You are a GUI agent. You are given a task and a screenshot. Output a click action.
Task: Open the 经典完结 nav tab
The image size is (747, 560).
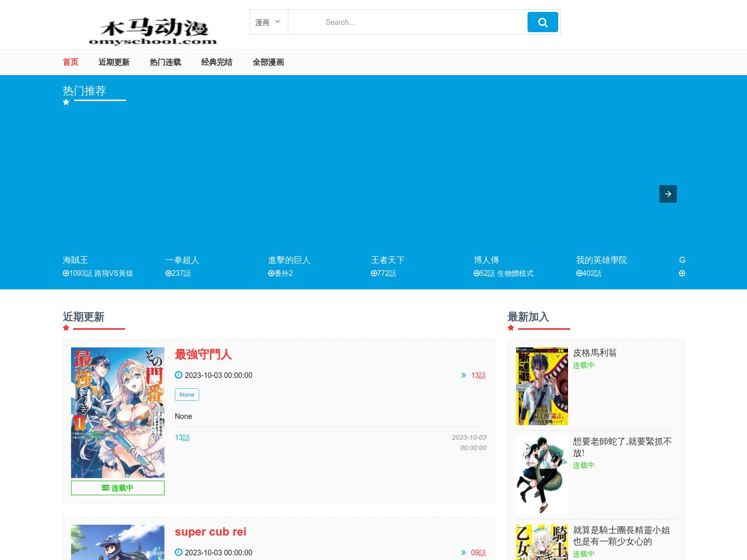[x=217, y=62]
